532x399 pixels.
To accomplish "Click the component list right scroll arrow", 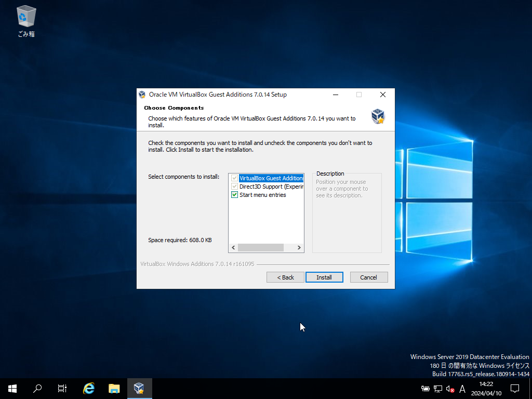I will point(299,248).
